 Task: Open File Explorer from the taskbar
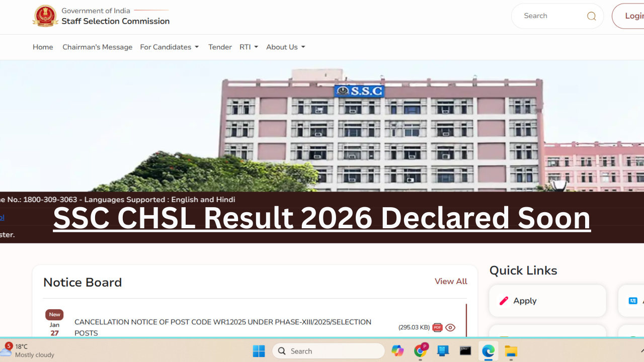511,351
